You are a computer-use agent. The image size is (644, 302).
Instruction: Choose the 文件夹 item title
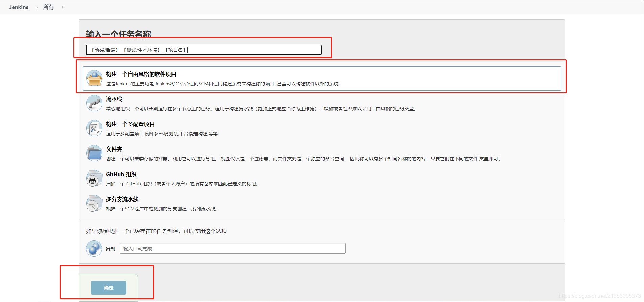click(114, 149)
